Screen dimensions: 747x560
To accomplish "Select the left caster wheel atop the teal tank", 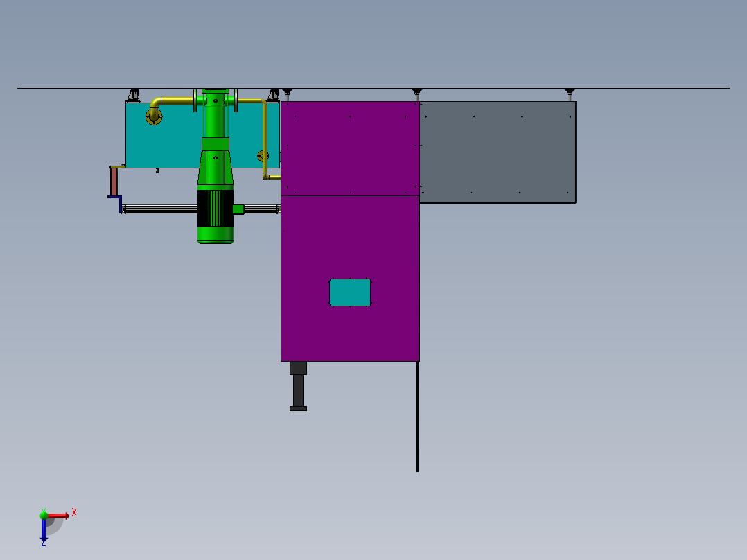I will pyautogui.click(x=134, y=95).
